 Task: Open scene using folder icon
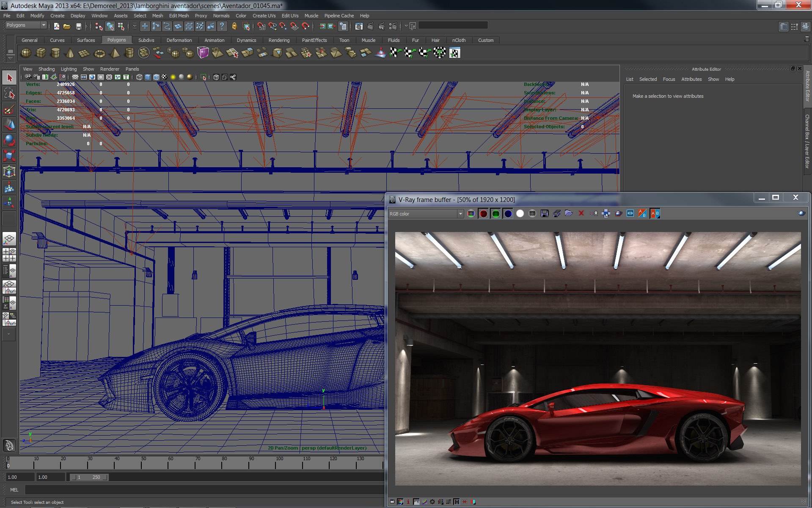pos(67,26)
